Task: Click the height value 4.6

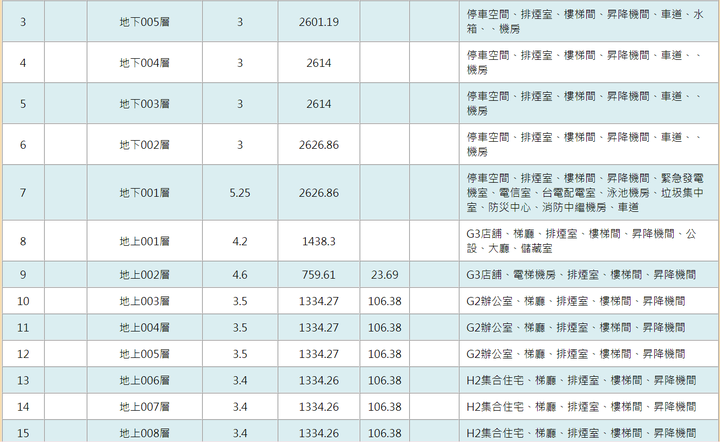Action: click(240, 274)
